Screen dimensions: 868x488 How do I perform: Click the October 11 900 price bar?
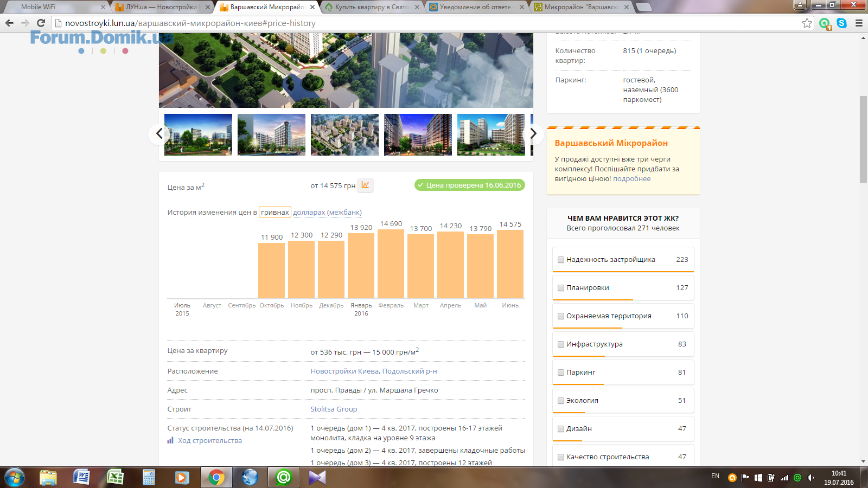271,271
